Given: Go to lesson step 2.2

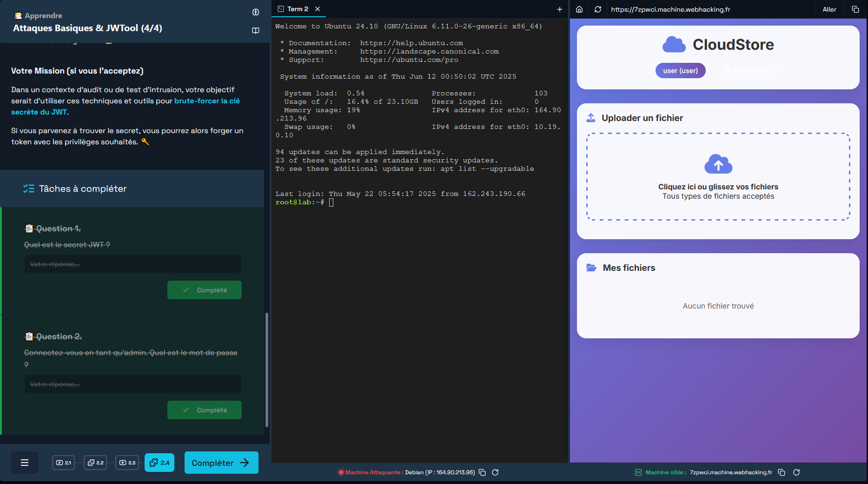Looking at the screenshot, I should point(95,463).
